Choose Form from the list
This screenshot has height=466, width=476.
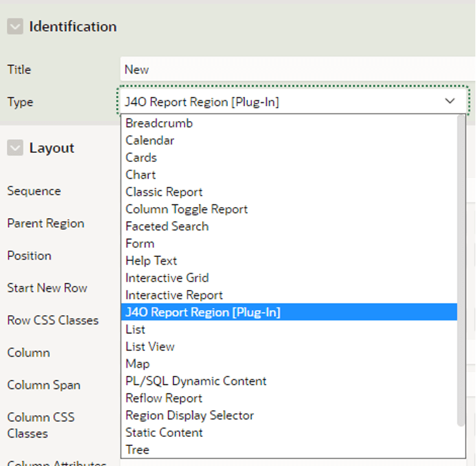289,243
